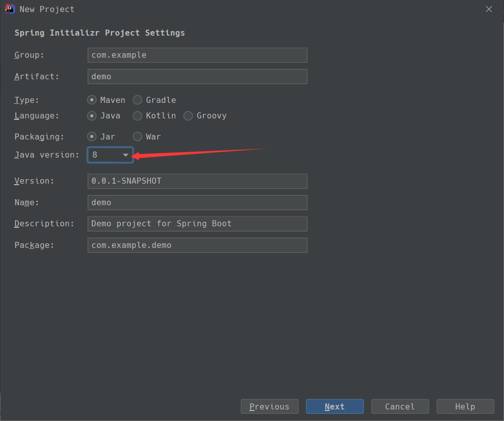This screenshot has width=504, height=421.
Task: Focus the Name input field
Action: pos(197,203)
